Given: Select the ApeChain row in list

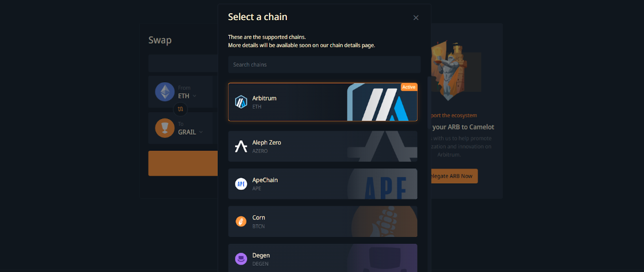Looking at the screenshot, I should tap(323, 184).
